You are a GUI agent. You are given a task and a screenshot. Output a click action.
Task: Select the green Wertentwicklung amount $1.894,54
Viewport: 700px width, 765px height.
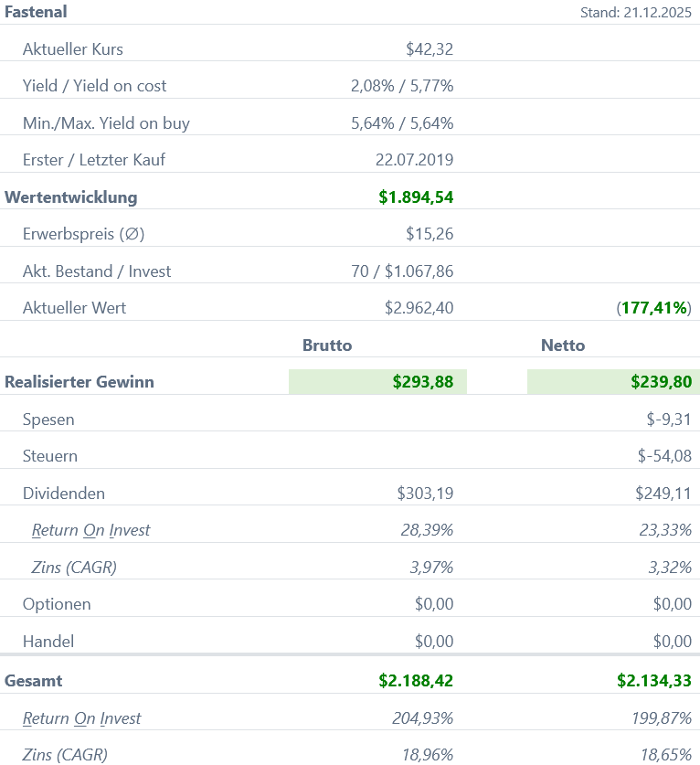[x=416, y=197]
